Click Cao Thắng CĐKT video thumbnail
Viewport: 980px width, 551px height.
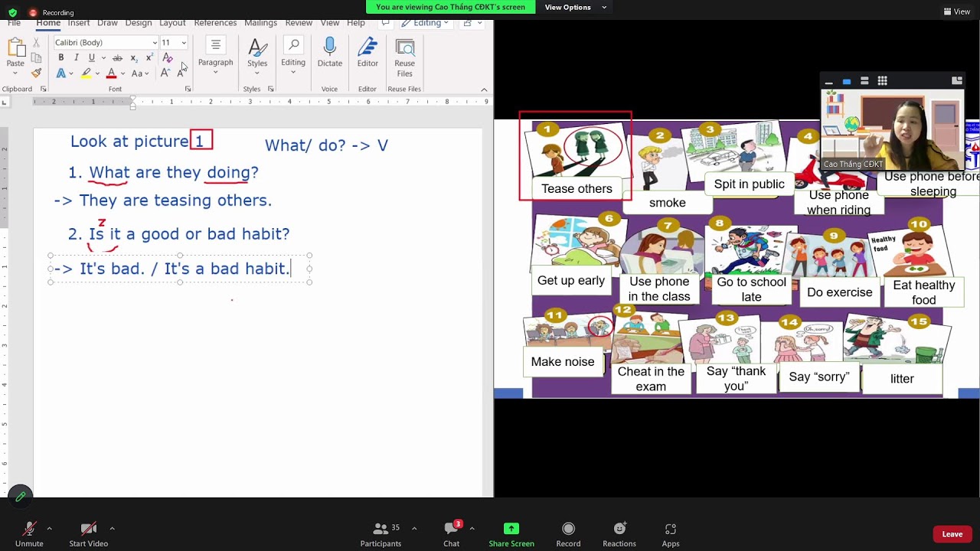pos(892,129)
